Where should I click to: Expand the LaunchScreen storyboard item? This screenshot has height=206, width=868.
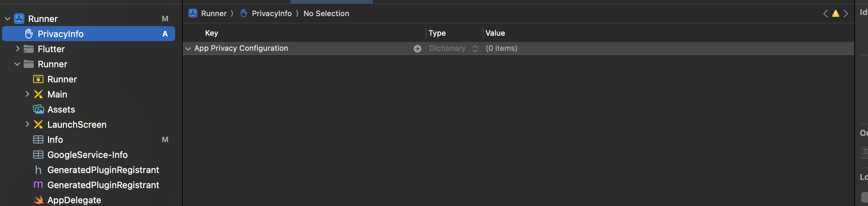[27, 124]
